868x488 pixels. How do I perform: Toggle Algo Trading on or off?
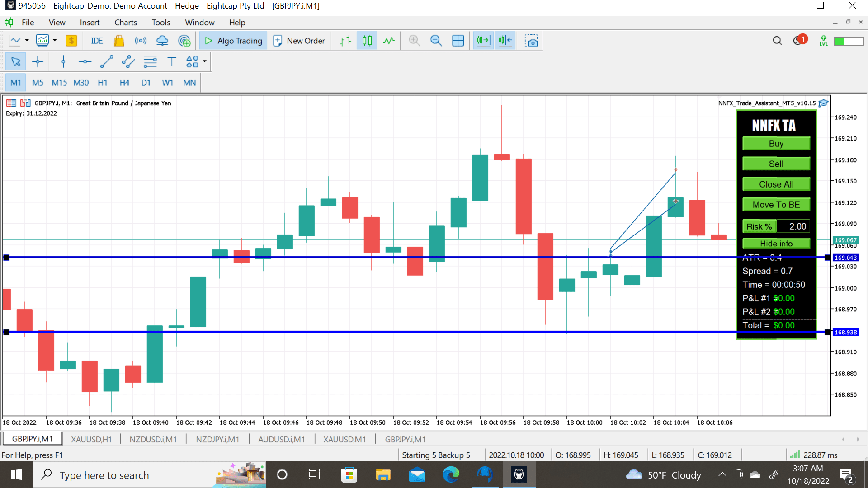(x=233, y=41)
